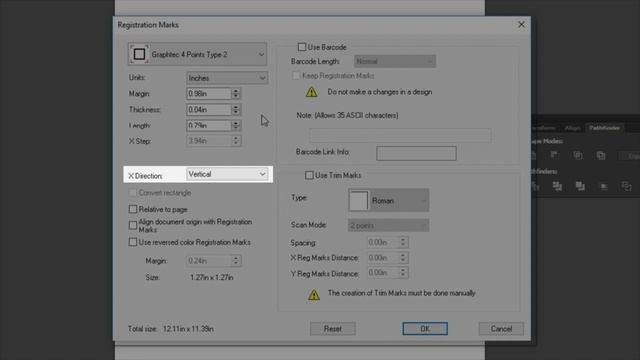The image size is (640, 360).
Task: Click the reversed color Margin field 0.24in
Action: (209, 260)
